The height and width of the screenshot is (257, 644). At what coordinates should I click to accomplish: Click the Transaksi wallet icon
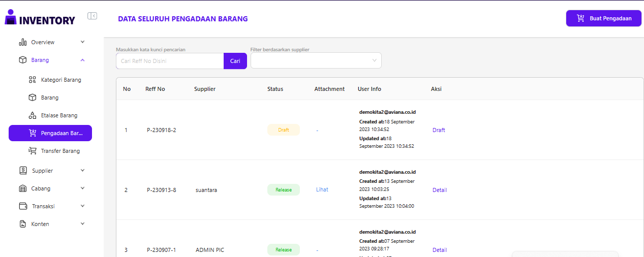pos(22,206)
